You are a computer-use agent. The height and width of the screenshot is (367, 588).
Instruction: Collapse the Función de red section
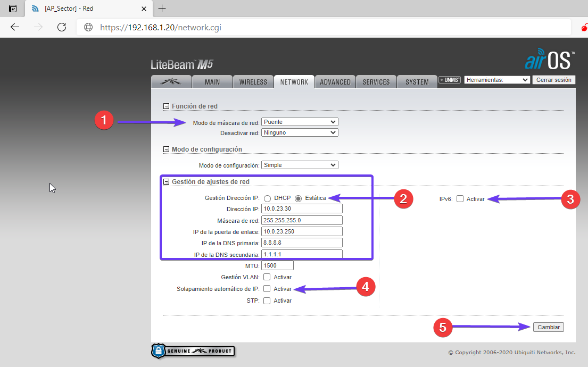(x=166, y=106)
